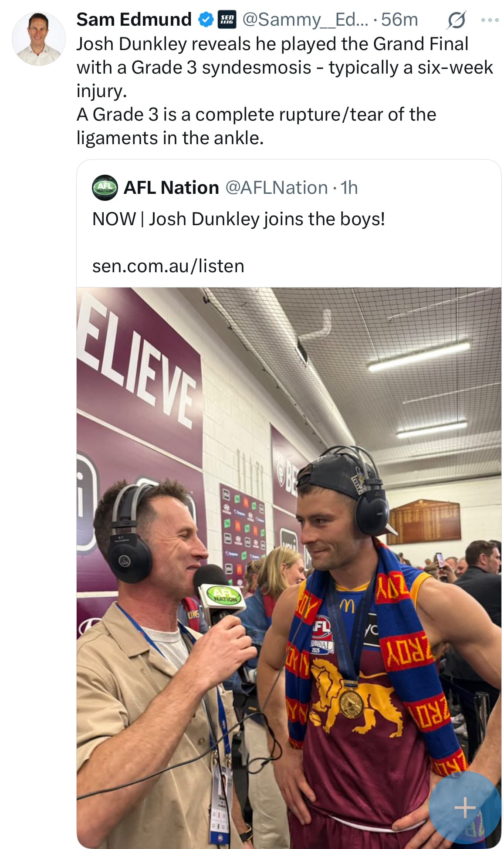The height and width of the screenshot is (849, 504).
Task: Tap the 56m post timestamp
Action: (x=399, y=20)
